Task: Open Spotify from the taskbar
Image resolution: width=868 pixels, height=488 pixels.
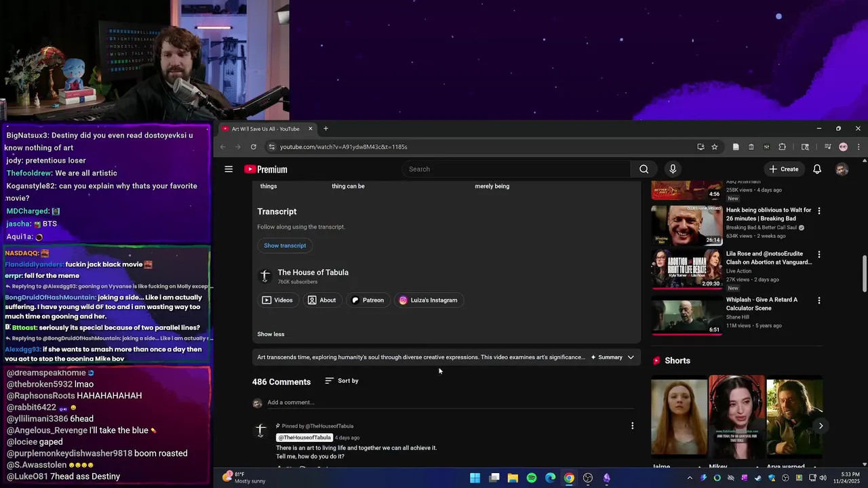Action: pos(532,478)
